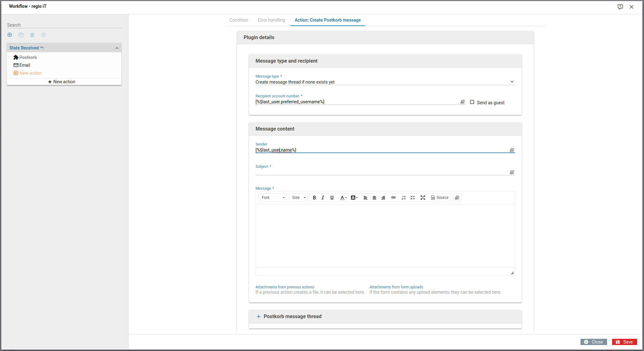
Task: Enable the Send as guest checkbox
Action: tap(472, 102)
